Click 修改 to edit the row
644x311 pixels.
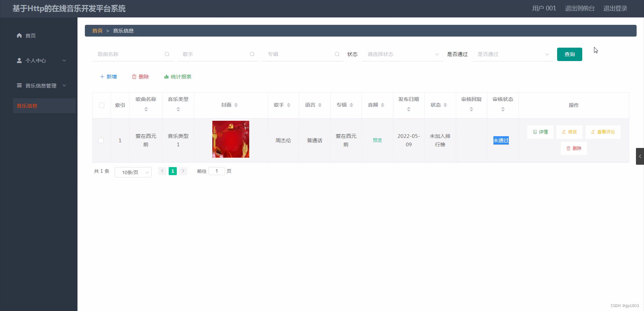tap(570, 132)
